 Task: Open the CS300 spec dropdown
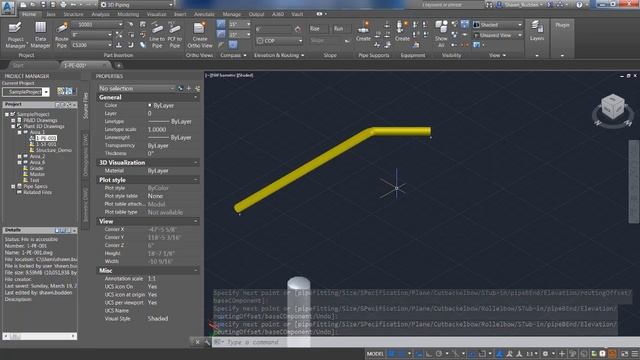point(91,45)
